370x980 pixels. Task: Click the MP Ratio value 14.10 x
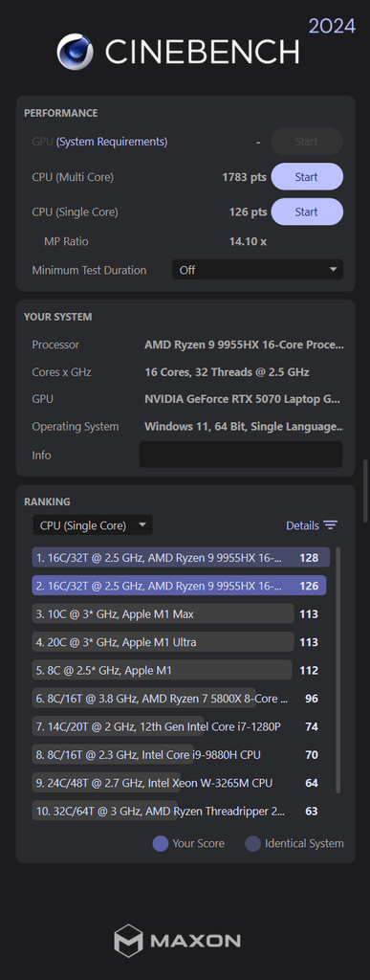pos(248,240)
